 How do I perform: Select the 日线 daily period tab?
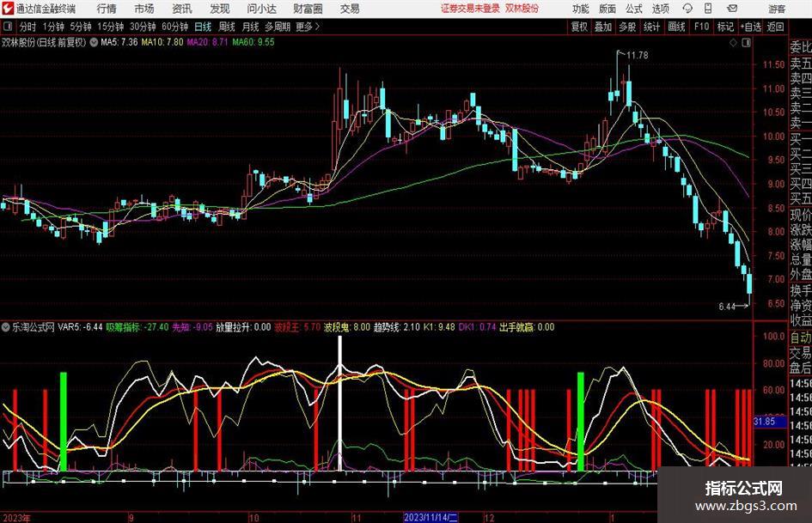[203, 27]
